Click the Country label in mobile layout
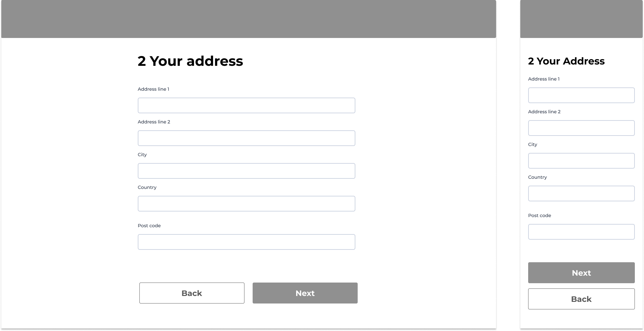The height and width of the screenshot is (331, 644). point(537,177)
